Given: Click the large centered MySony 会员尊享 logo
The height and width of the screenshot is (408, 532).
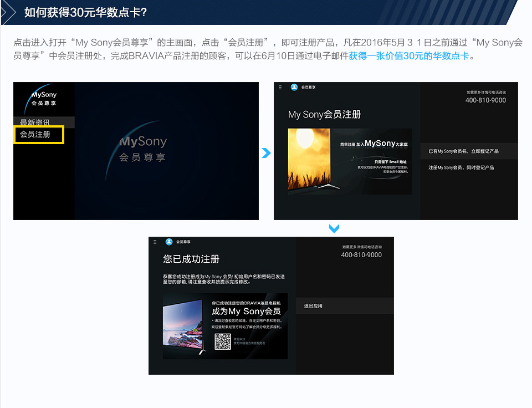Looking at the screenshot, I should click(137, 149).
